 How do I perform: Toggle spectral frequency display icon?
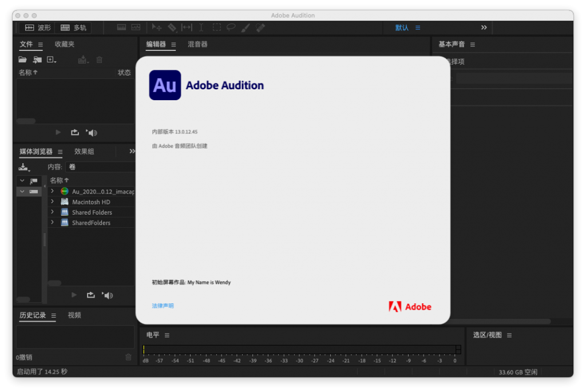(x=121, y=27)
